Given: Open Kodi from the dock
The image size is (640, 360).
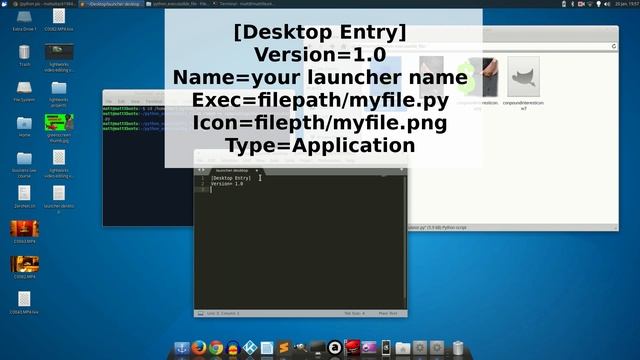Looking at the screenshot, I should pyautogui.click(x=250, y=348).
